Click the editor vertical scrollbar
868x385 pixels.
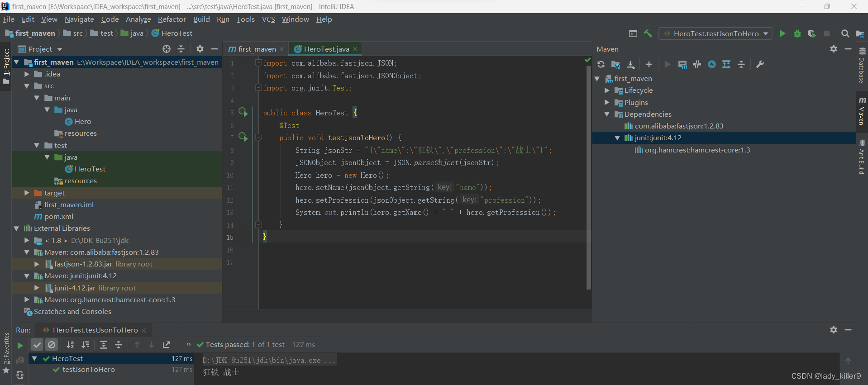click(x=589, y=176)
